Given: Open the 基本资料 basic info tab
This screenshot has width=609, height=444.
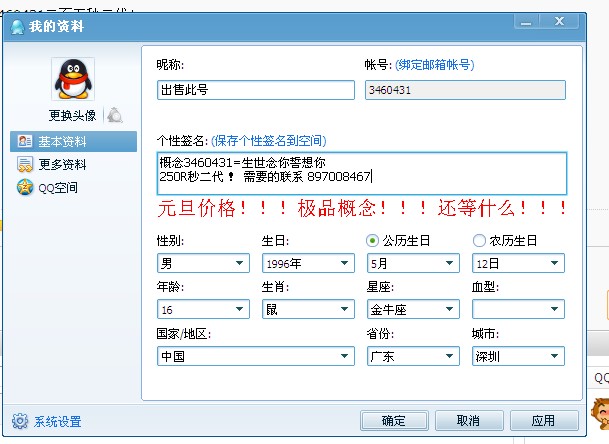Looking at the screenshot, I should point(73,141).
